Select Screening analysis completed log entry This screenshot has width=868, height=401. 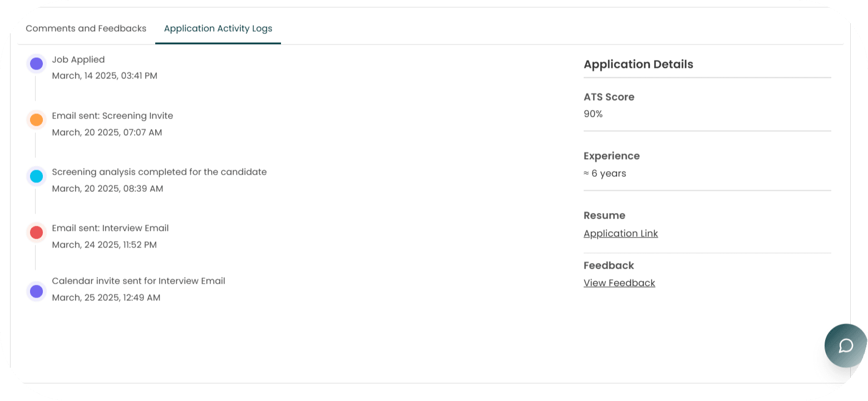point(159,172)
